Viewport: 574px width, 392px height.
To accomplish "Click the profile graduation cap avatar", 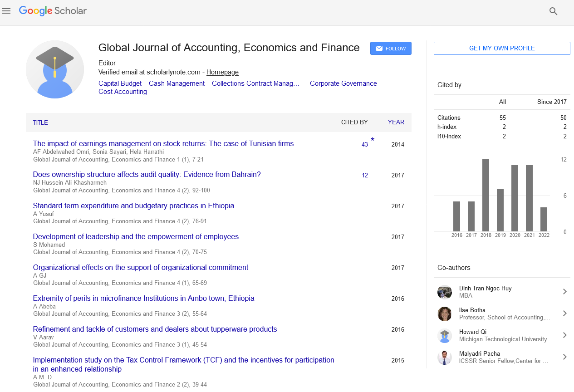I will coord(55,69).
